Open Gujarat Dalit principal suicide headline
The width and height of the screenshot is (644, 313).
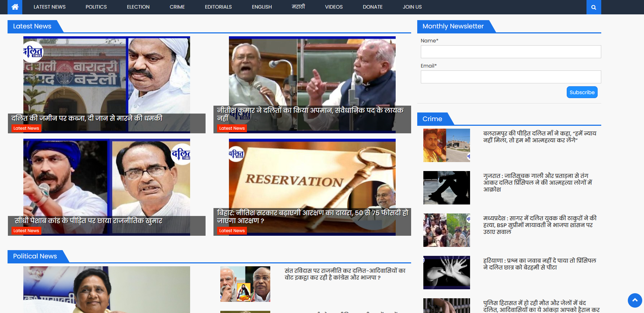coord(538,183)
